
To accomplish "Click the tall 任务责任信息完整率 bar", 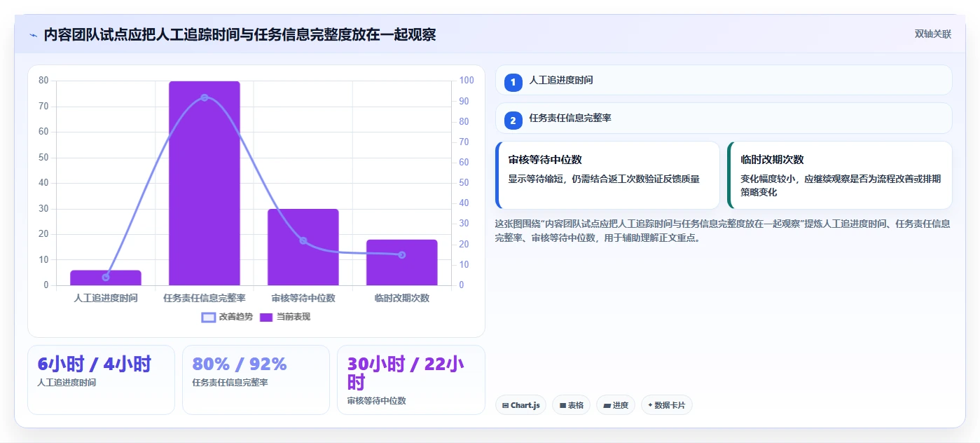I will (205, 183).
